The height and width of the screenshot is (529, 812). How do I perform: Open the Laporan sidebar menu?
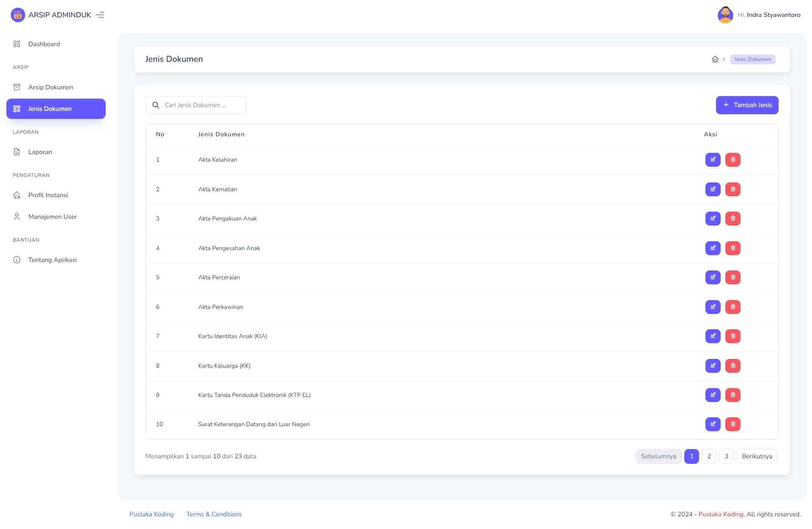[56, 152]
